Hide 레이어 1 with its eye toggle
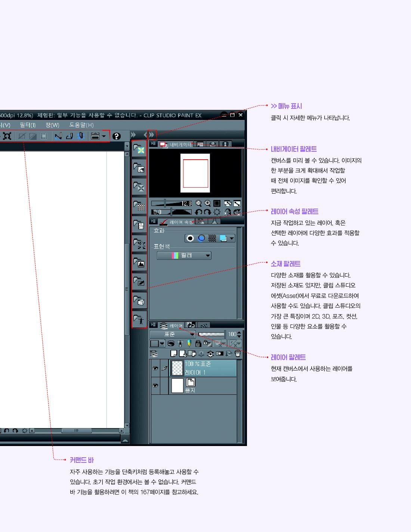 (155, 368)
